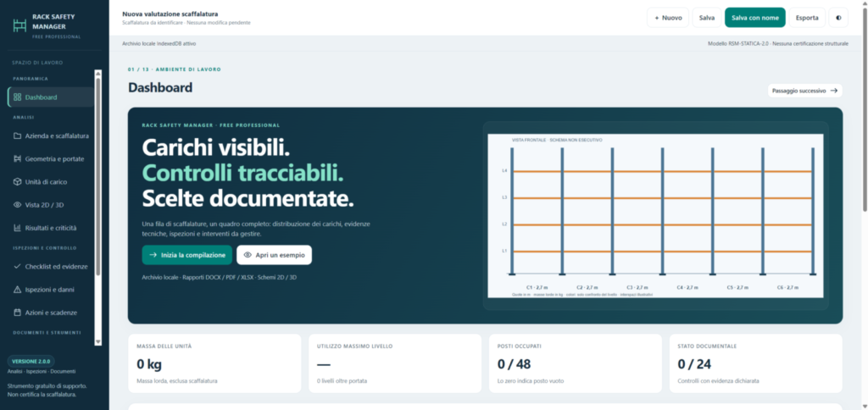The height and width of the screenshot is (410, 868).
Task: Click the Dashboard page heading
Action: (160, 87)
